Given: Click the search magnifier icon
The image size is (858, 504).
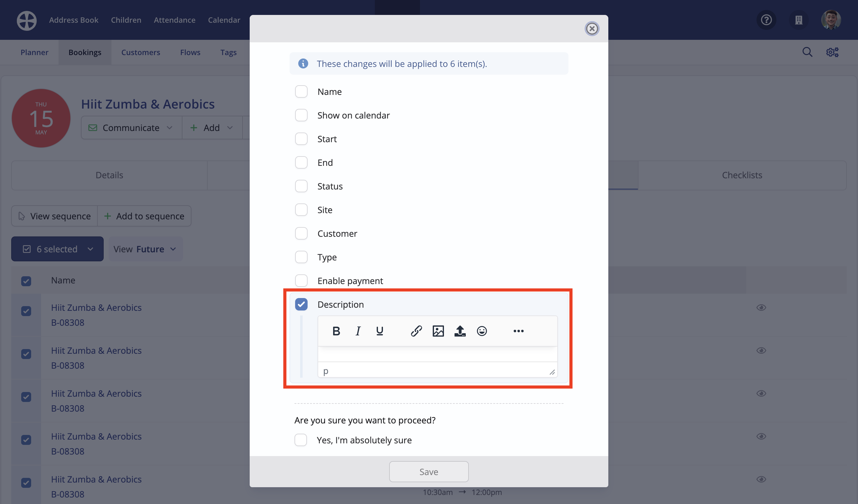Looking at the screenshot, I should coord(807,52).
